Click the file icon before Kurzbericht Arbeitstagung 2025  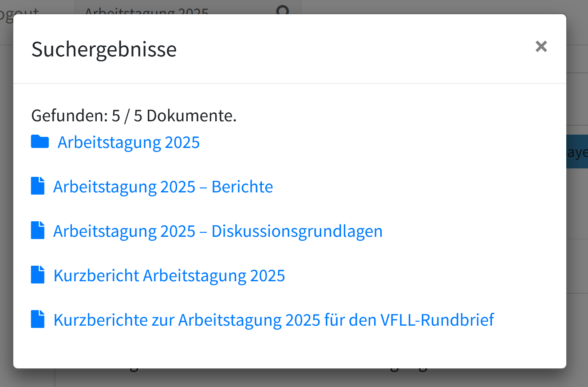[38, 275]
